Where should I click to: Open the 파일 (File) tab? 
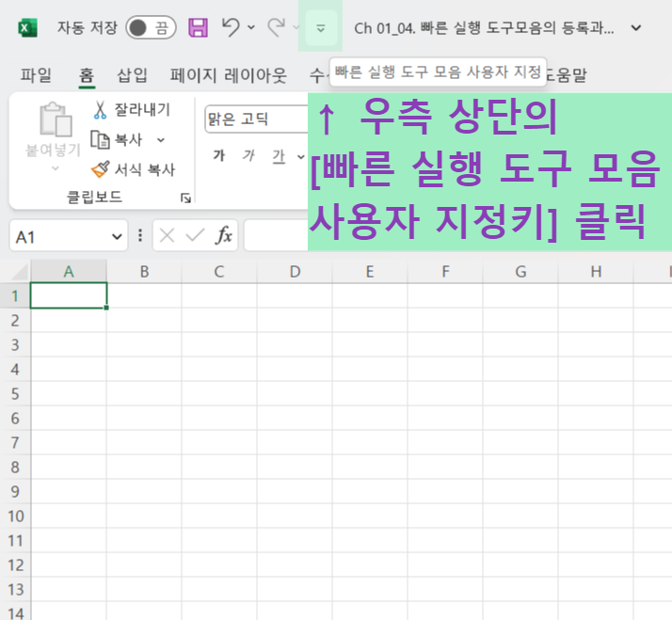[x=36, y=75]
